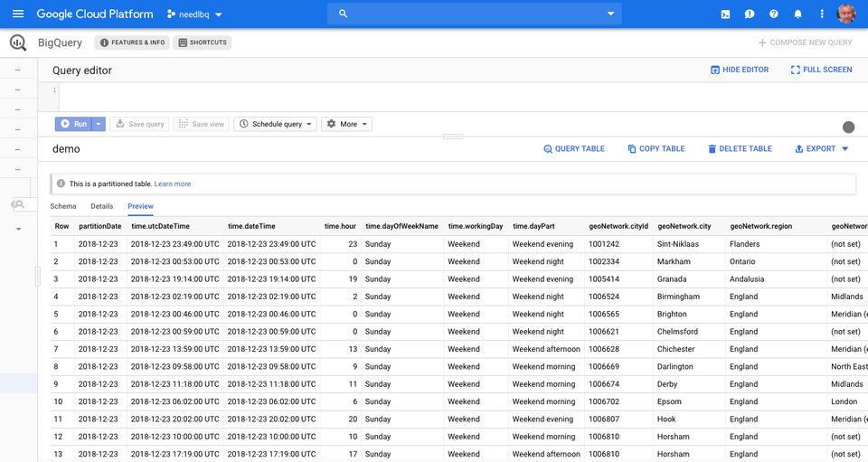
Task: Click inside the query editor text area
Action: pos(463,97)
